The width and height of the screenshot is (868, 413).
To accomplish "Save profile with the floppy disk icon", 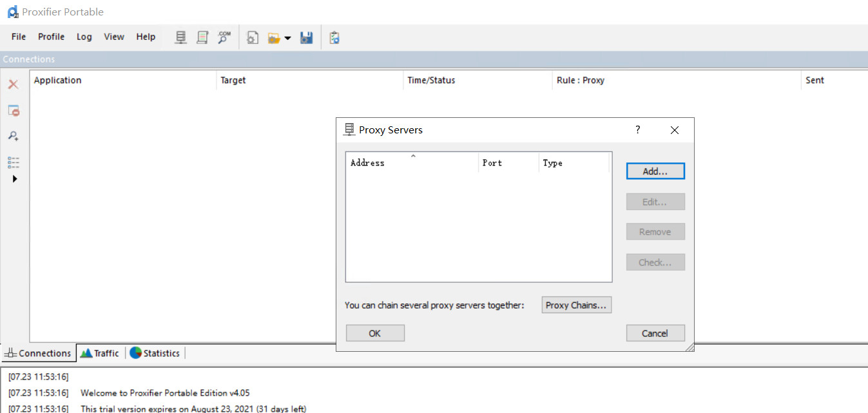I will pyautogui.click(x=307, y=38).
